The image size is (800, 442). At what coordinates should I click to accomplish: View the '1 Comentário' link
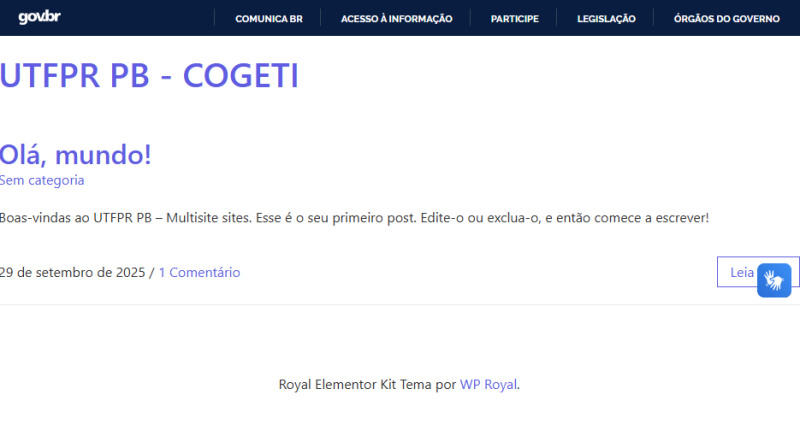199,272
